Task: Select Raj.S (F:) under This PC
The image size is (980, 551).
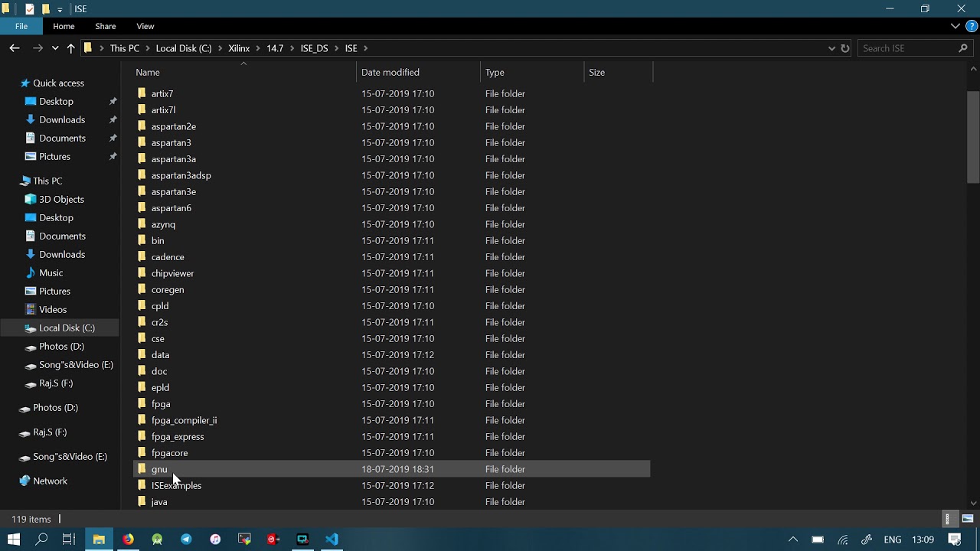Action: pos(56,383)
